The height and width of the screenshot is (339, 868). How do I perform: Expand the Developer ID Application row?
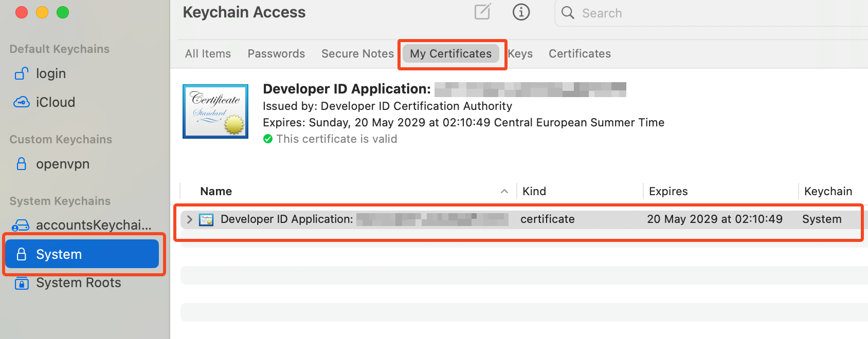point(189,219)
